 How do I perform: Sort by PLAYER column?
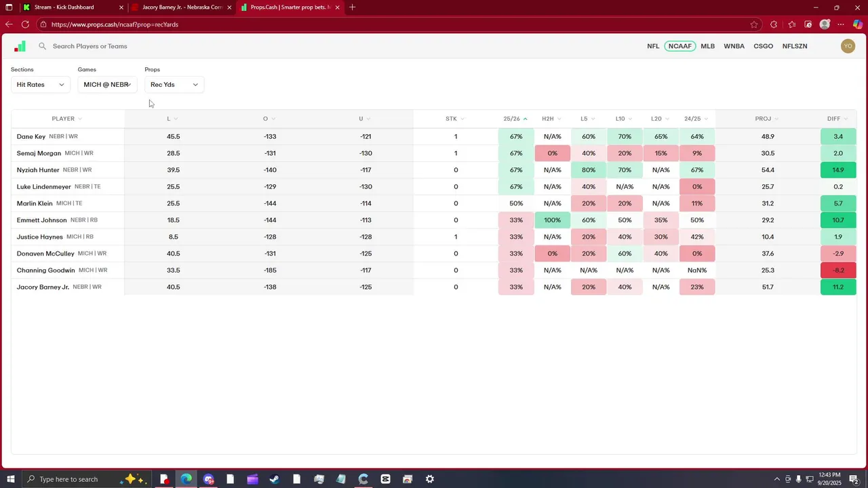click(x=67, y=119)
